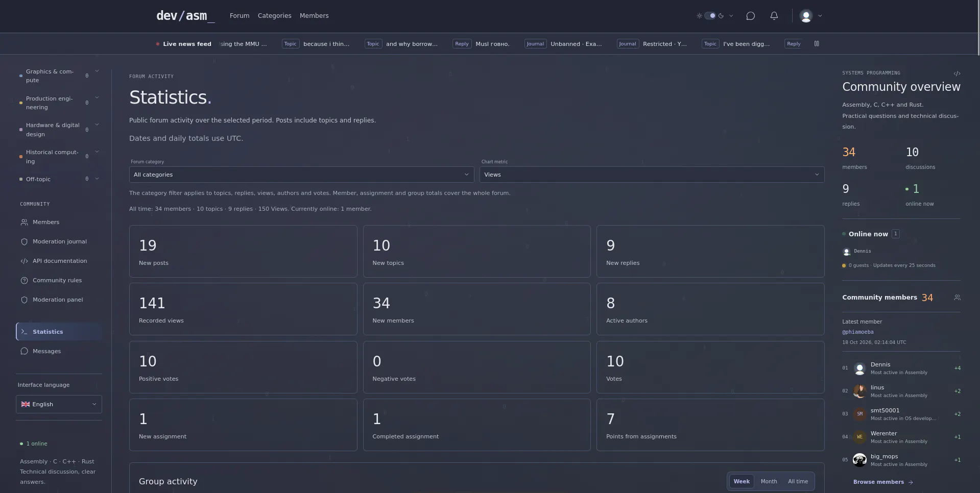Expand the Graphics & compute category
This screenshot has width=980, height=493.
97,71
